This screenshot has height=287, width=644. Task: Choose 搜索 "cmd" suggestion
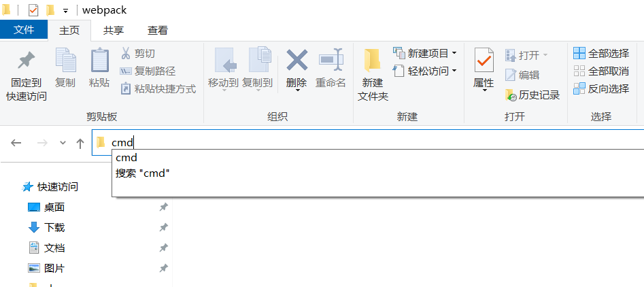coord(143,173)
